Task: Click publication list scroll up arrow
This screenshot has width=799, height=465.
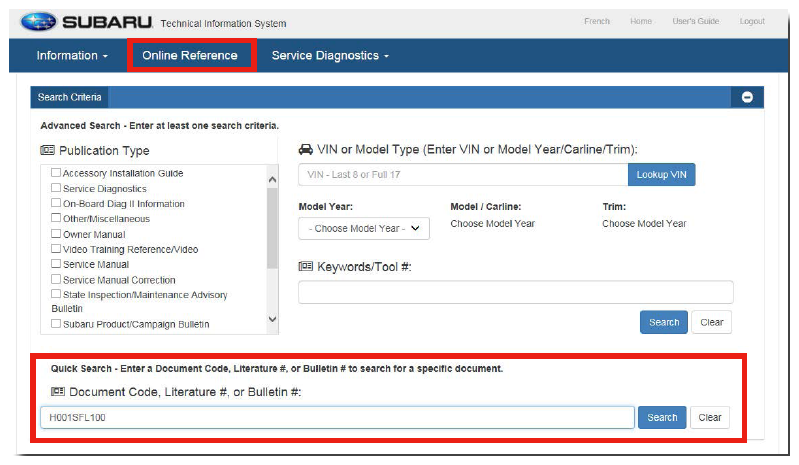Action: pyautogui.click(x=273, y=179)
